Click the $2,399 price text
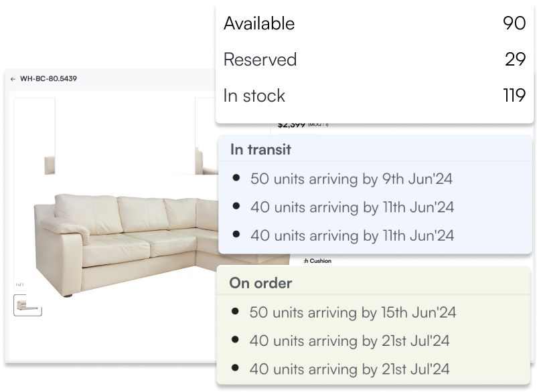Viewport: 537px width, 392px height. pos(291,124)
